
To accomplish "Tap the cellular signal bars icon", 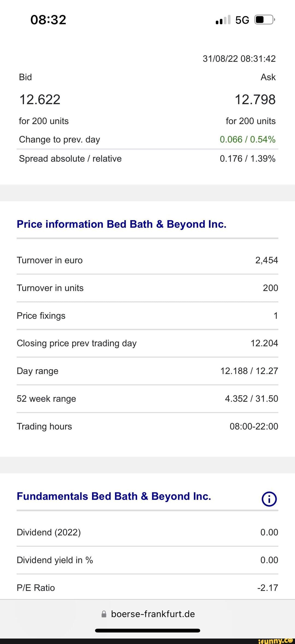I will (x=223, y=20).
